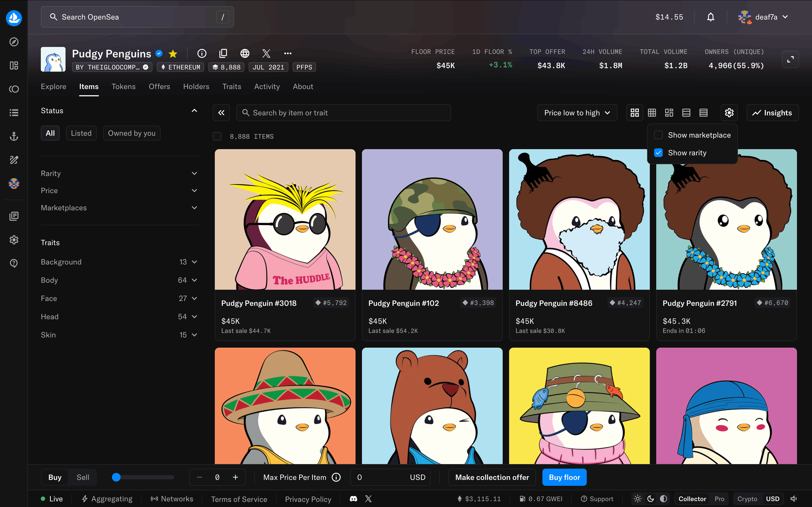This screenshot has height=507, width=812.
Task: Uncheck the Show rarity checkbox
Action: [658, 153]
